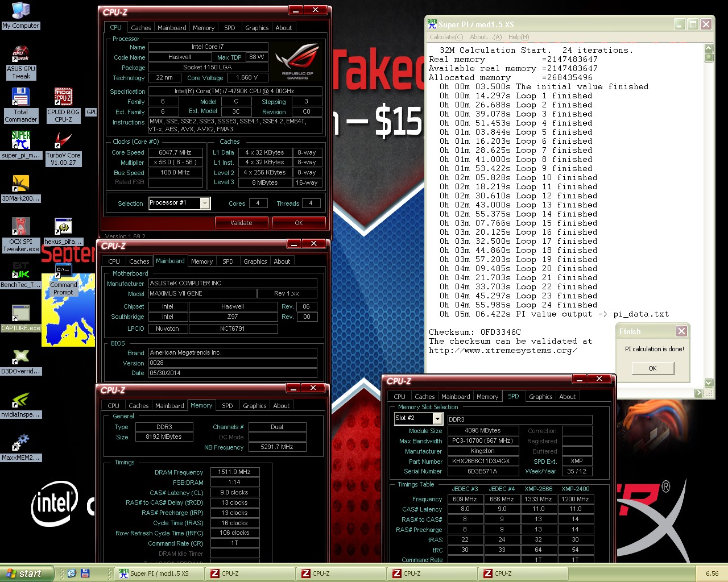Screen dimensions: 728x582
Task: Launch OCX SPI Tweaker.exe icon
Action: [21, 235]
